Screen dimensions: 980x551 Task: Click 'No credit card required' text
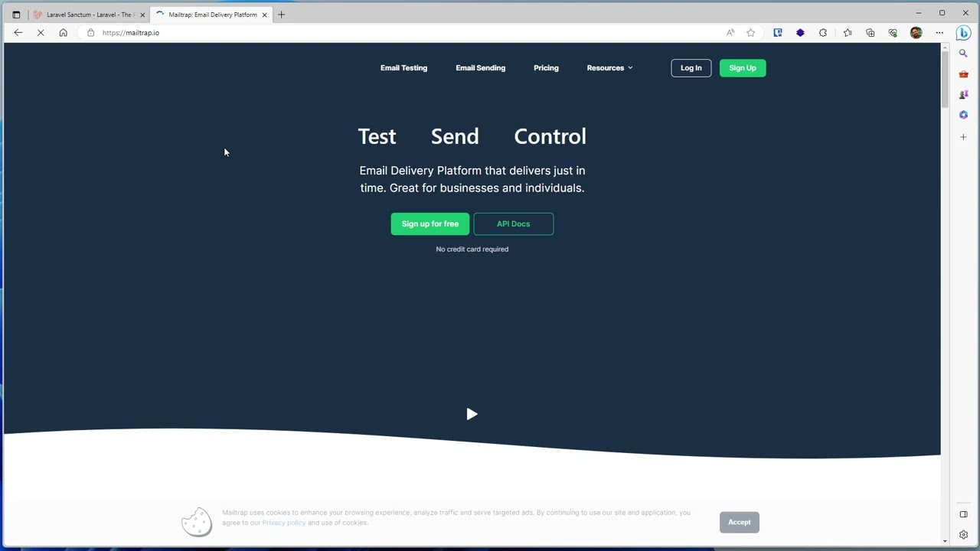[x=472, y=249]
